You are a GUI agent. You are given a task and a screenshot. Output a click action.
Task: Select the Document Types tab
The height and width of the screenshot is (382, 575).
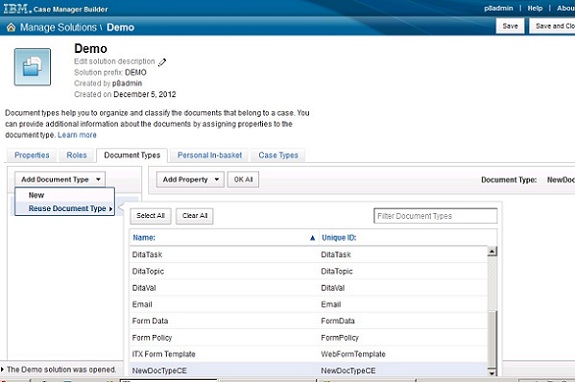click(132, 155)
